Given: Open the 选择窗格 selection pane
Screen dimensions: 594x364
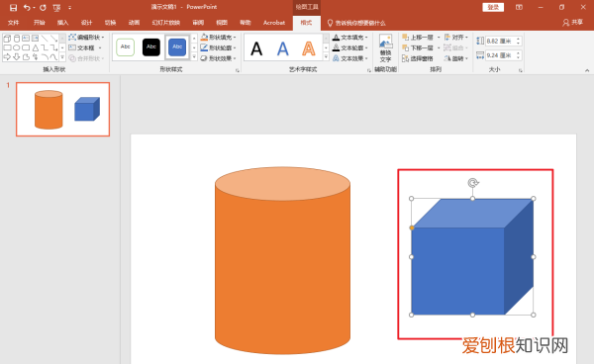Looking at the screenshot, I should coord(418,58).
